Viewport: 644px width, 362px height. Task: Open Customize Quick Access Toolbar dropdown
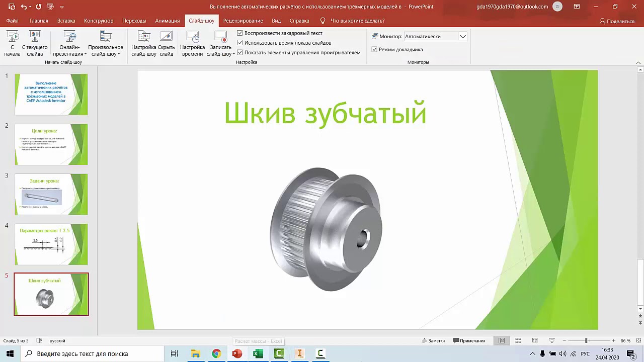pos(62,7)
